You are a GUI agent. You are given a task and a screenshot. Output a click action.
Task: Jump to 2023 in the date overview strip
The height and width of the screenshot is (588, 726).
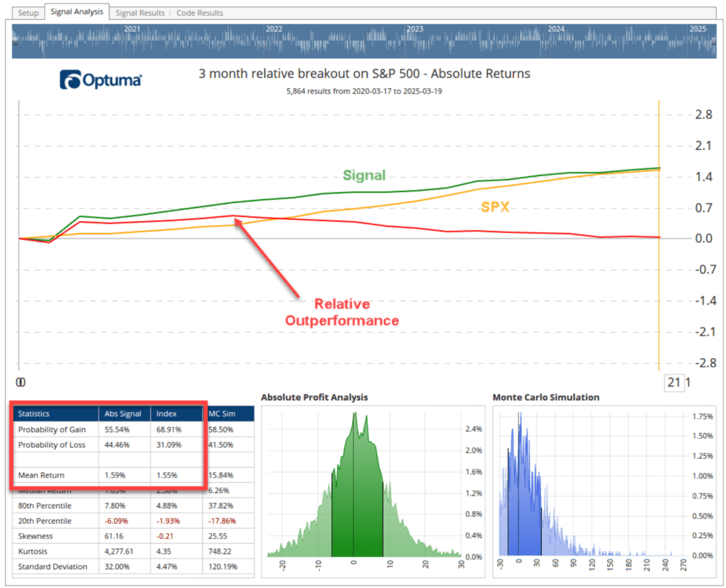point(415,28)
